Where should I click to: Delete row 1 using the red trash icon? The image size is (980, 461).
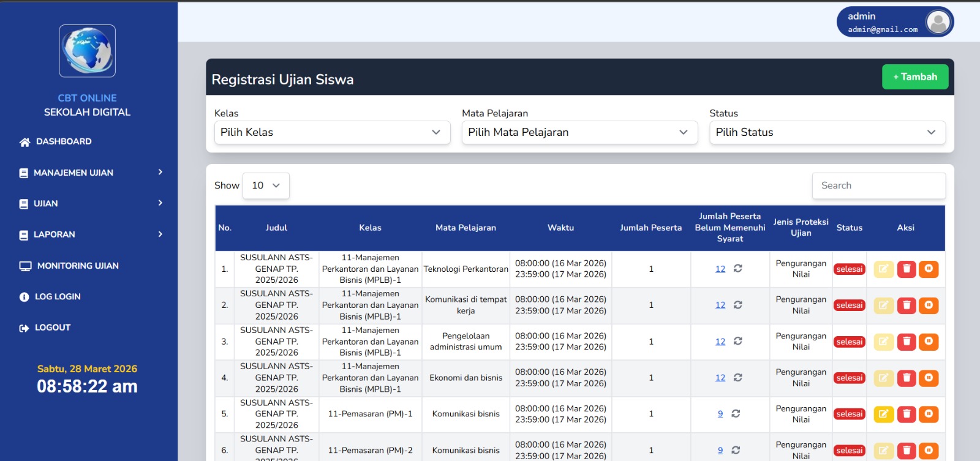[907, 269]
